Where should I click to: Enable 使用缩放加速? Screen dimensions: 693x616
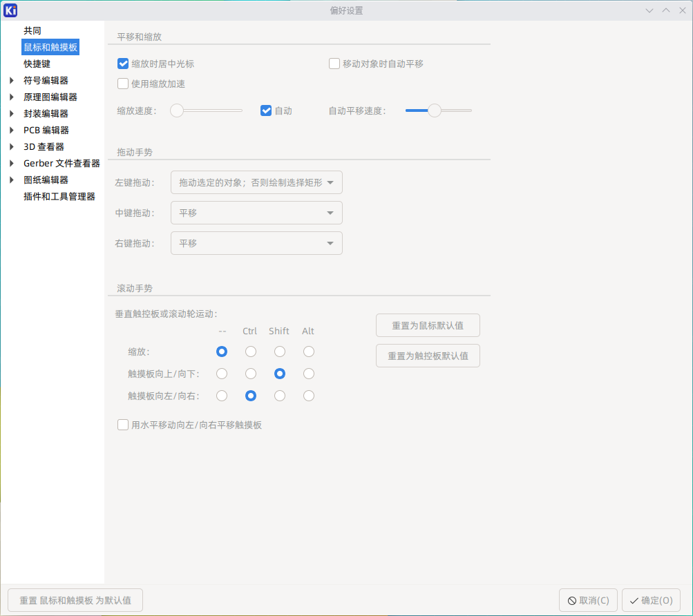pos(122,84)
